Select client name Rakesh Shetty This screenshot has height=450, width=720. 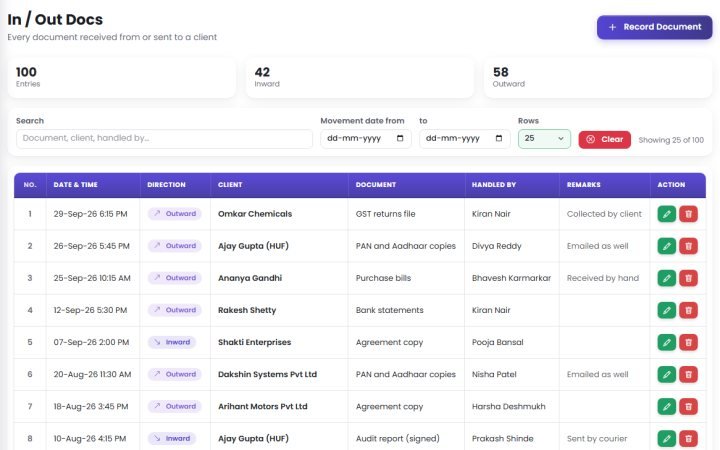click(x=247, y=310)
